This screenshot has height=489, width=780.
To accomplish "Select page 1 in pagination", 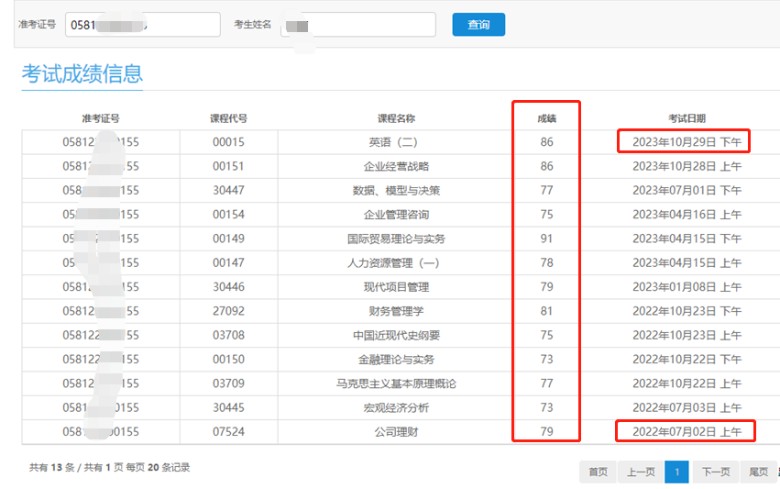I will point(677,471).
